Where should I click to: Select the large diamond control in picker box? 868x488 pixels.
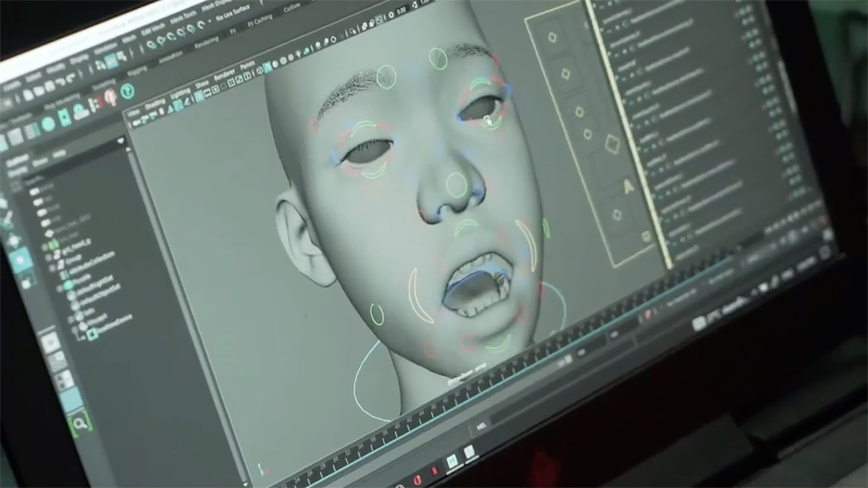[x=612, y=144]
